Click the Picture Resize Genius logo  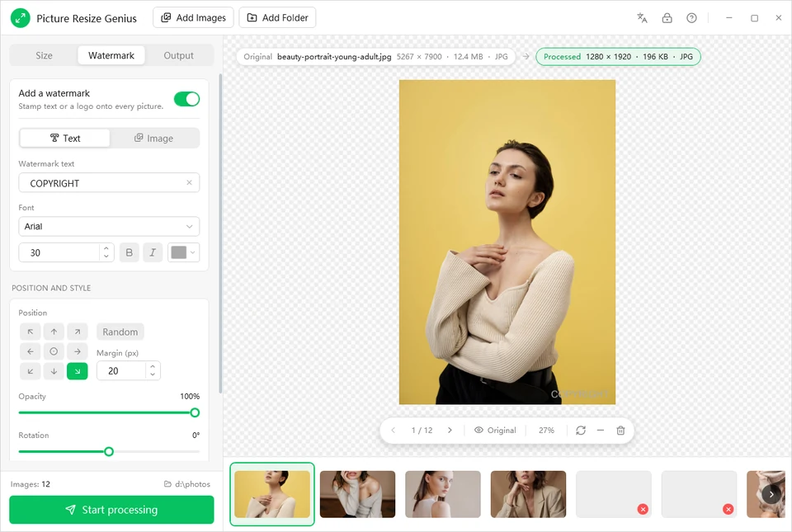click(20, 18)
